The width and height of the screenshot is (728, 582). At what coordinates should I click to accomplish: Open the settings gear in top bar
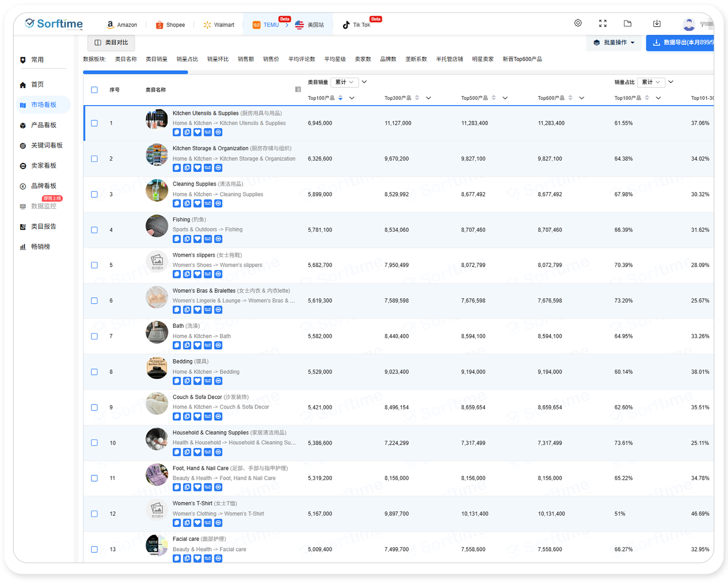pos(578,23)
